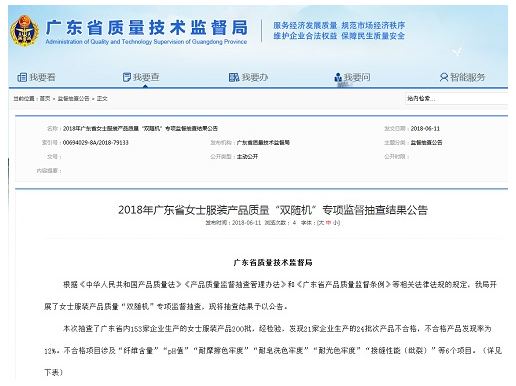Click the paragraph starting 本次抽查了广东省内153家企业
The width and height of the screenshot is (516, 386).
[273, 350]
